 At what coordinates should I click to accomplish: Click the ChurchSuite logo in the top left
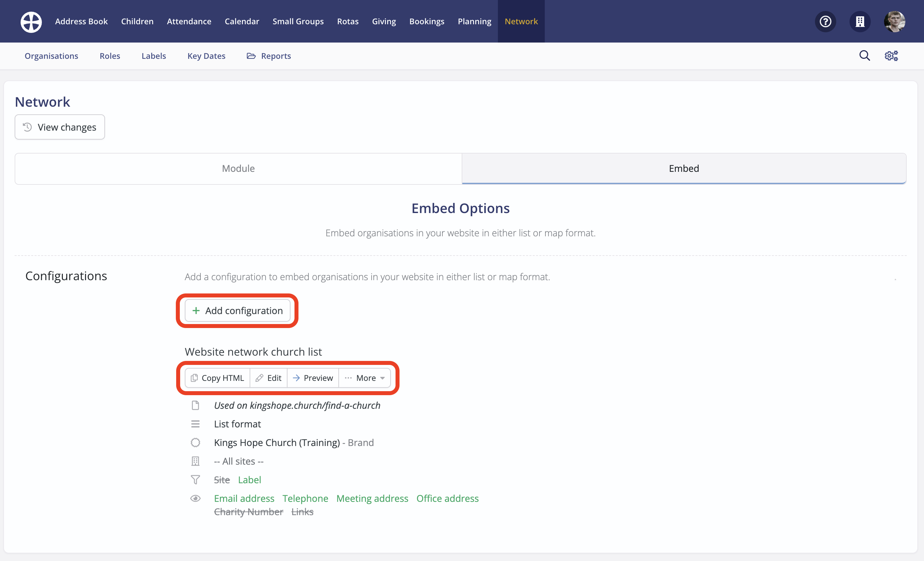point(31,22)
